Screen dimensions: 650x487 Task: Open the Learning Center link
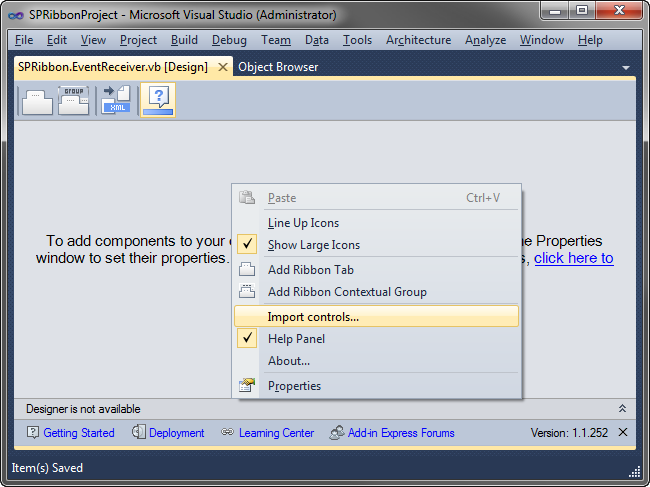276,433
